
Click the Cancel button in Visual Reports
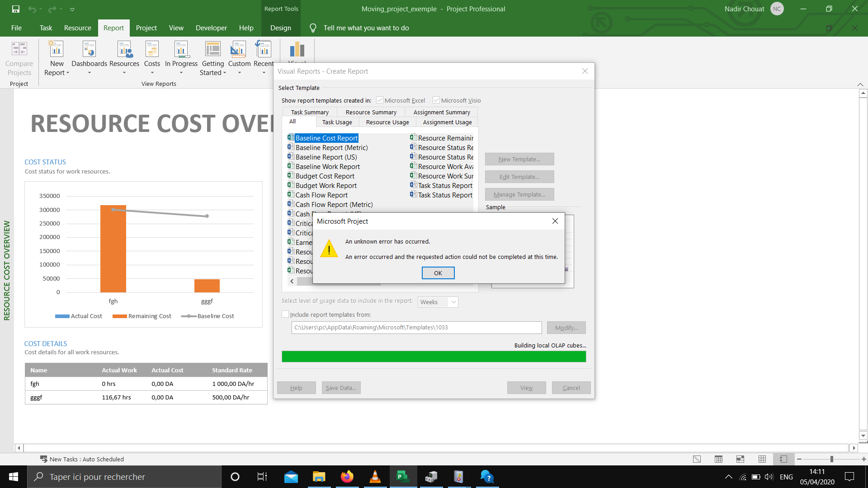click(x=571, y=388)
